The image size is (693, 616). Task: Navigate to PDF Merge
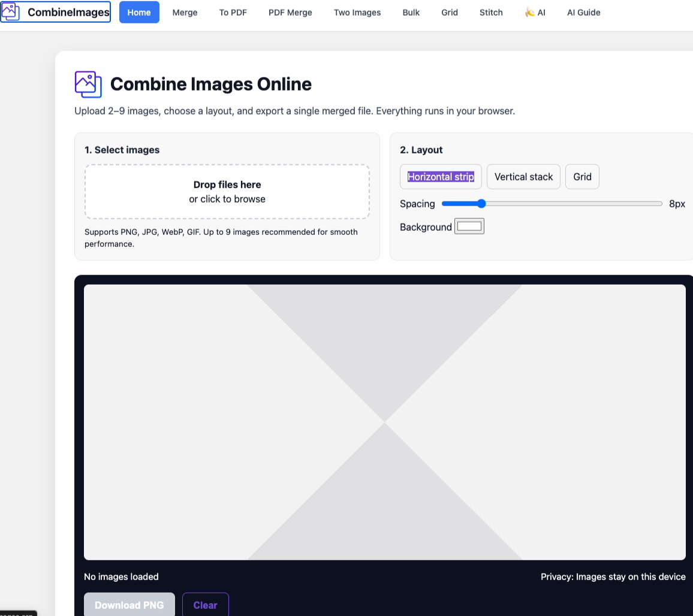pos(290,13)
